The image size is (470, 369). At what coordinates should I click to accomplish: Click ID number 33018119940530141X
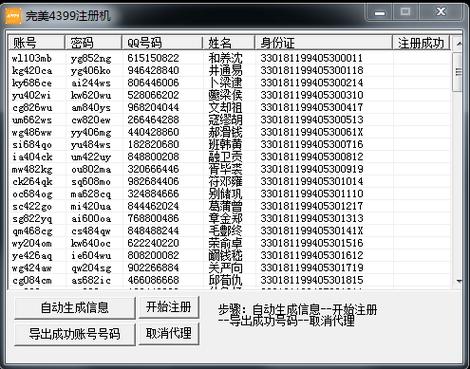[x=312, y=231]
